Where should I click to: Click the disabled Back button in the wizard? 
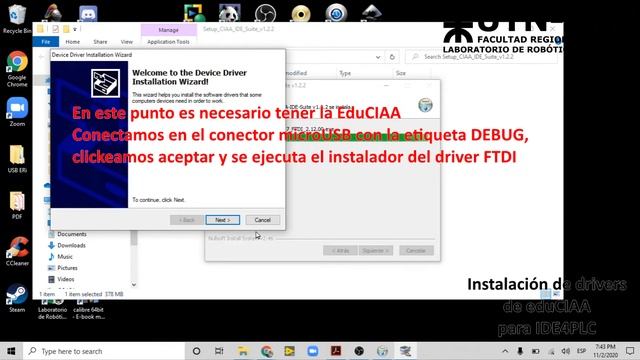click(x=187, y=220)
